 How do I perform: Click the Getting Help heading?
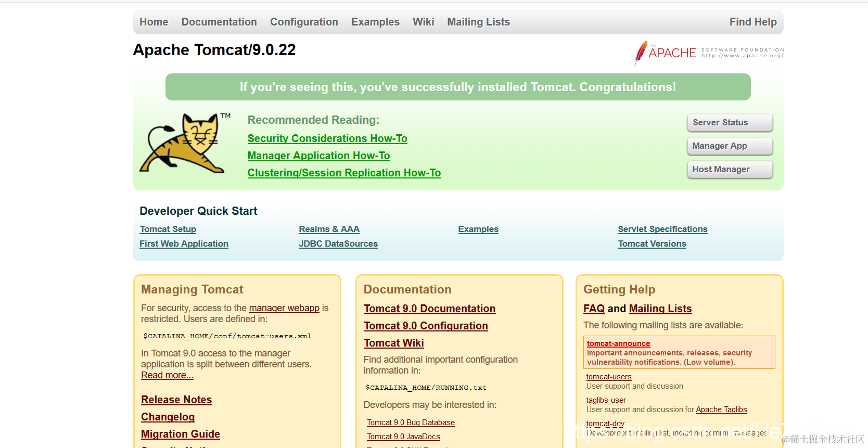tap(619, 289)
